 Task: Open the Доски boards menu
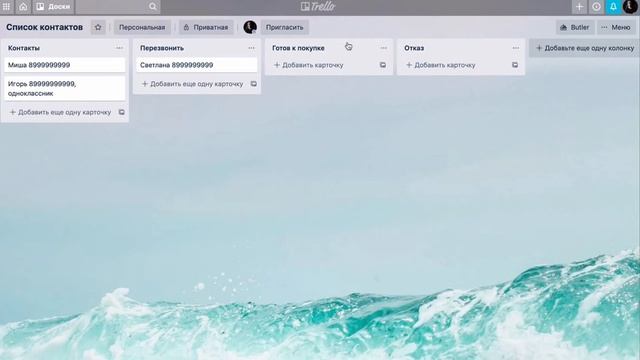[53, 7]
